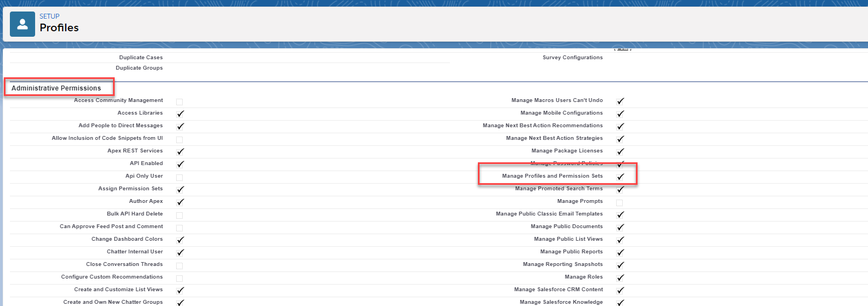Click the Profiles page title

(59, 27)
